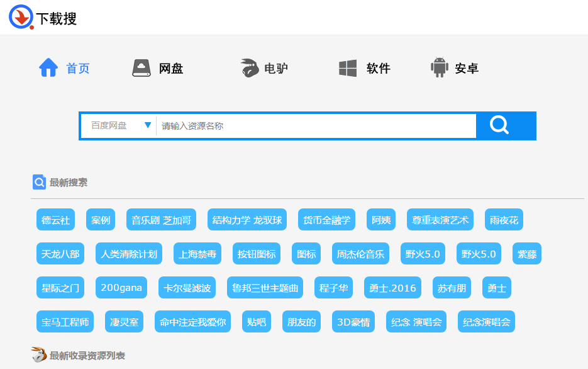Click the 最新搜索 magnifier section icon
Image resolution: width=588 pixels, height=369 pixels.
(39, 182)
